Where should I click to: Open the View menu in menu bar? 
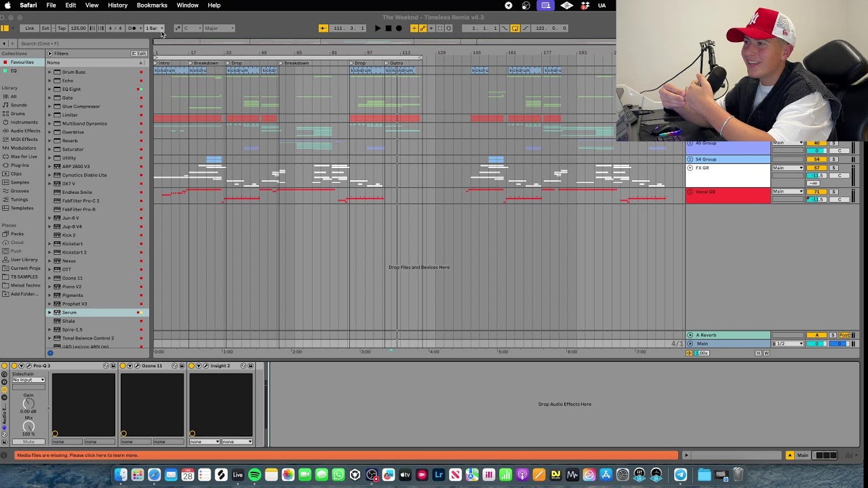click(x=92, y=5)
